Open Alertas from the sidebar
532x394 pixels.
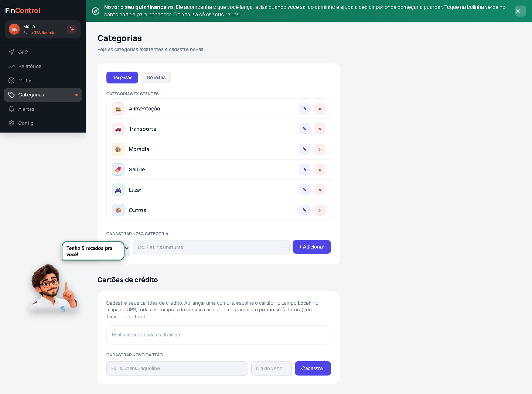43,109
